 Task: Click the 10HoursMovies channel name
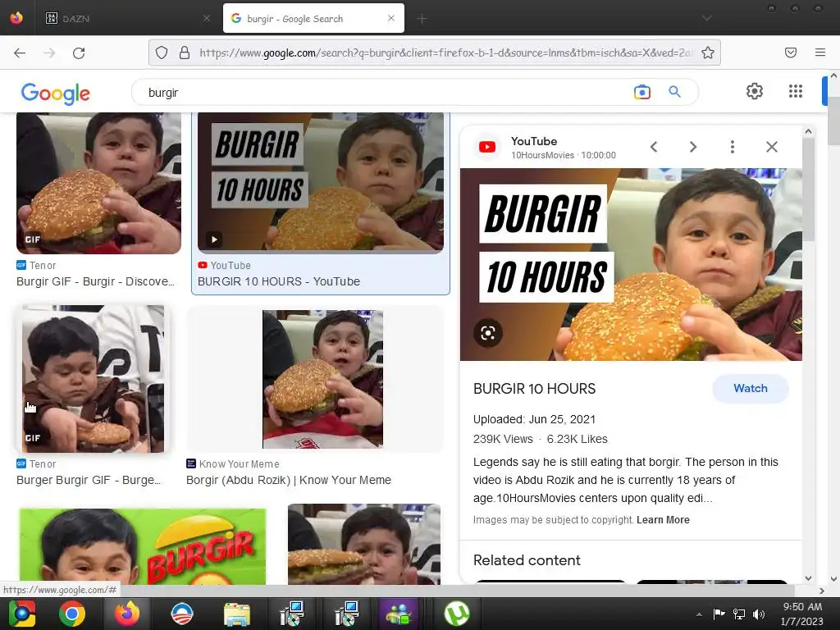(542, 155)
